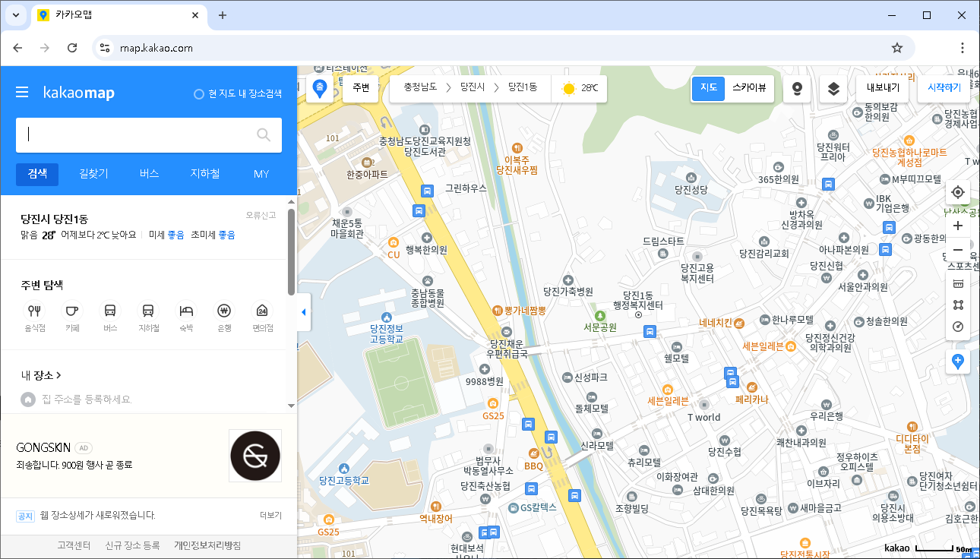
Task: Click the GONGSKIN ad logo thumbnail
Action: click(x=255, y=456)
